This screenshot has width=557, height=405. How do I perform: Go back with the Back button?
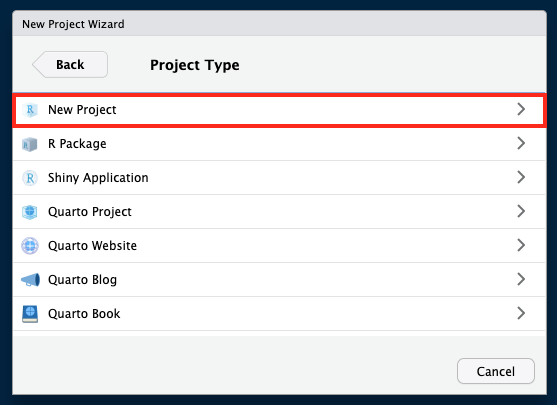[x=70, y=64]
